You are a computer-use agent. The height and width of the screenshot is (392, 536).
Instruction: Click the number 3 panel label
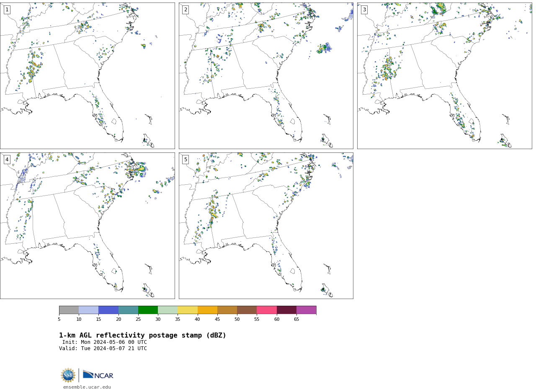coord(364,10)
